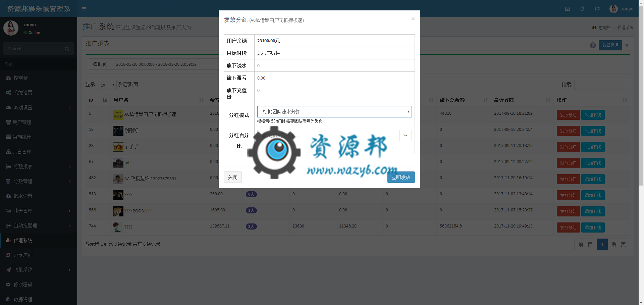Open 分红模式 dropdown in dialog

click(x=334, y=112)
